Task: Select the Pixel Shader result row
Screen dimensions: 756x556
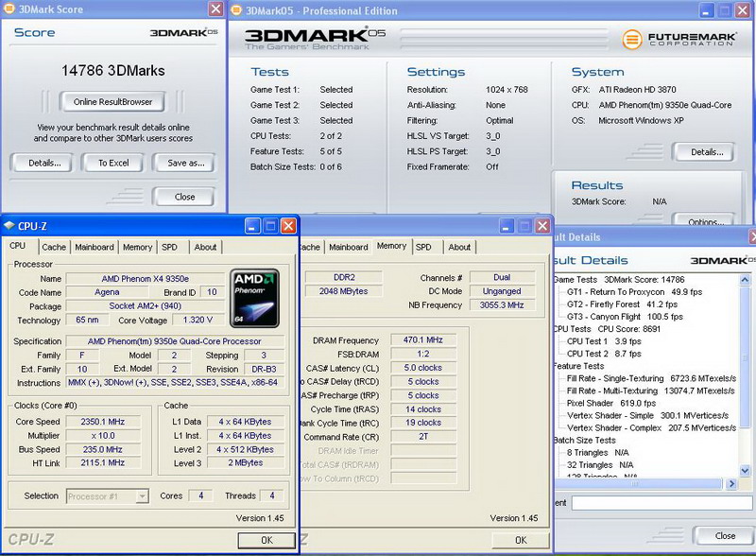Action: 611,404
